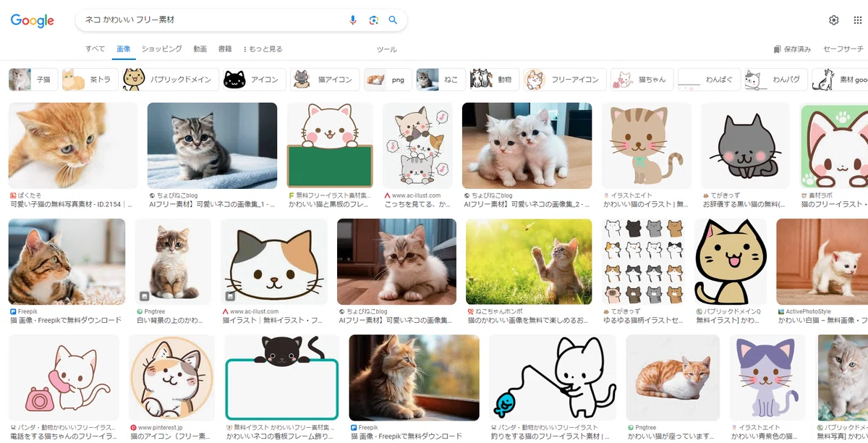Filter by the アイコン chip

(x=254, y=80)
